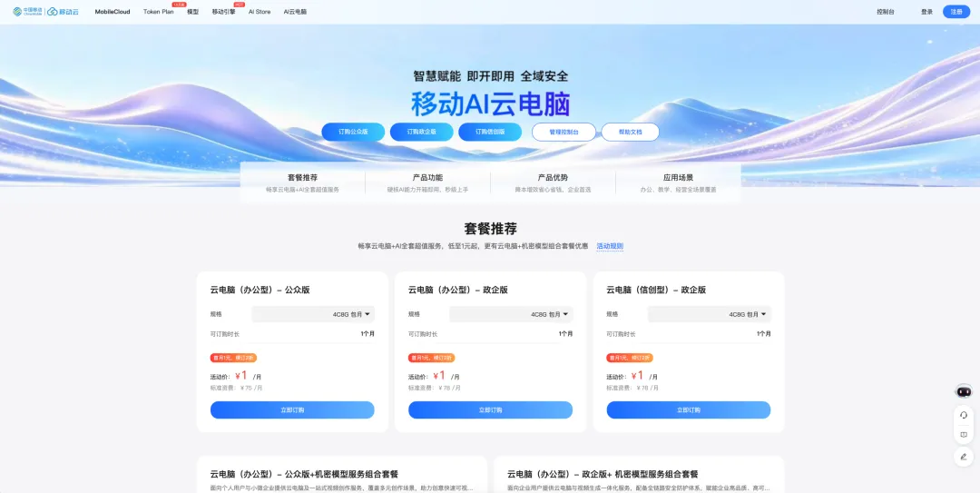
Task: Click 云电脑（办公型）– 政企版+ 机密模型服务组合套餐 heading
Action: point(603,474)
